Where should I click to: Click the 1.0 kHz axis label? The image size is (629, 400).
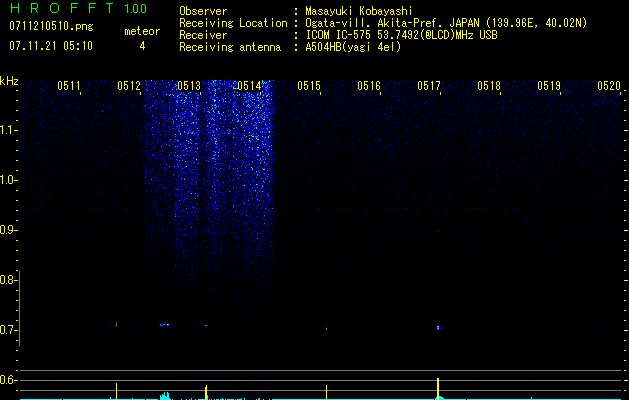[8, 180]
